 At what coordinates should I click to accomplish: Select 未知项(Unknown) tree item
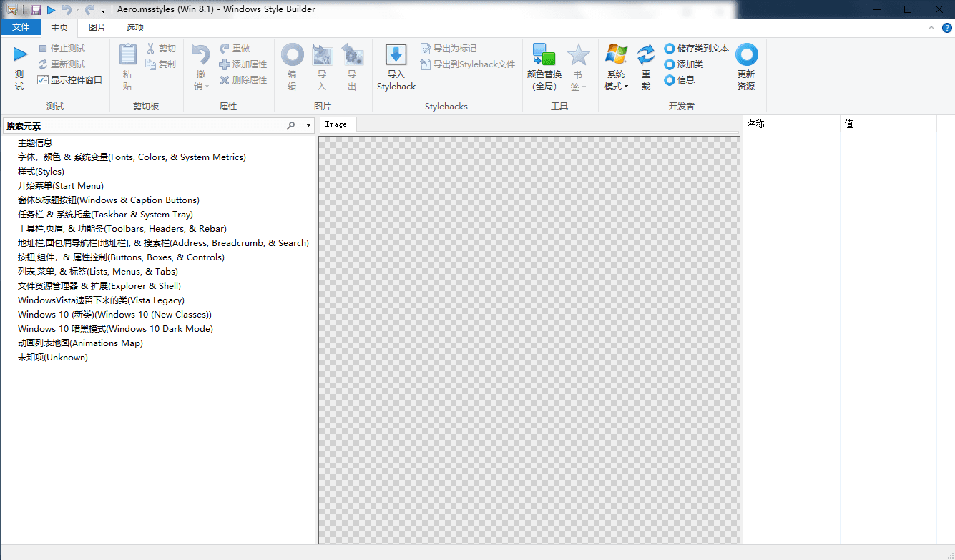tap(53, 358)
